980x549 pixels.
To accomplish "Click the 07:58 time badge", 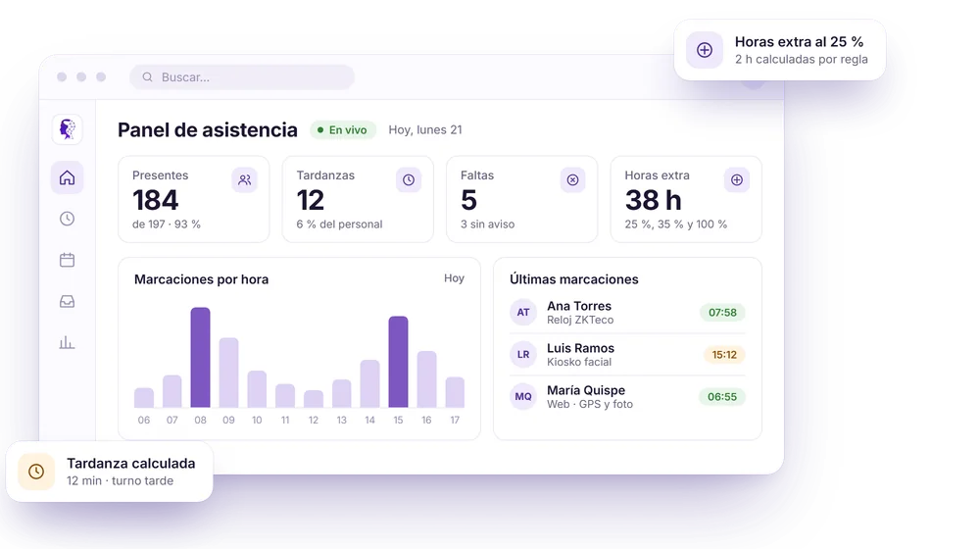I will (722, 312).
